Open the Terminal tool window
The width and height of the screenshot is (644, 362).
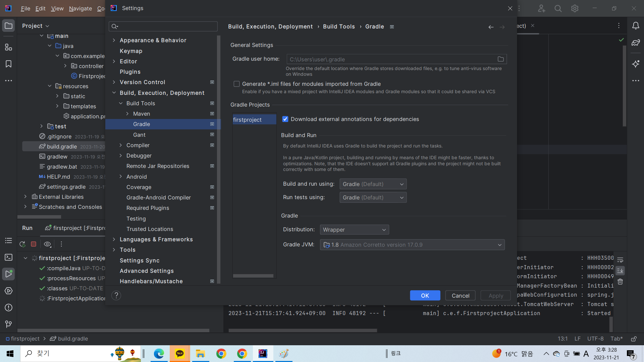[8, 257]
